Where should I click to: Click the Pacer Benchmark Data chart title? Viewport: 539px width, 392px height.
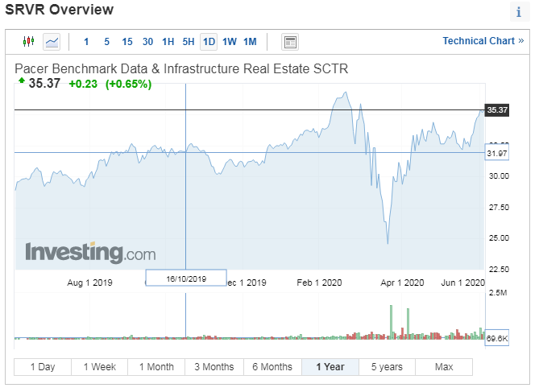[x=181, y=68]
